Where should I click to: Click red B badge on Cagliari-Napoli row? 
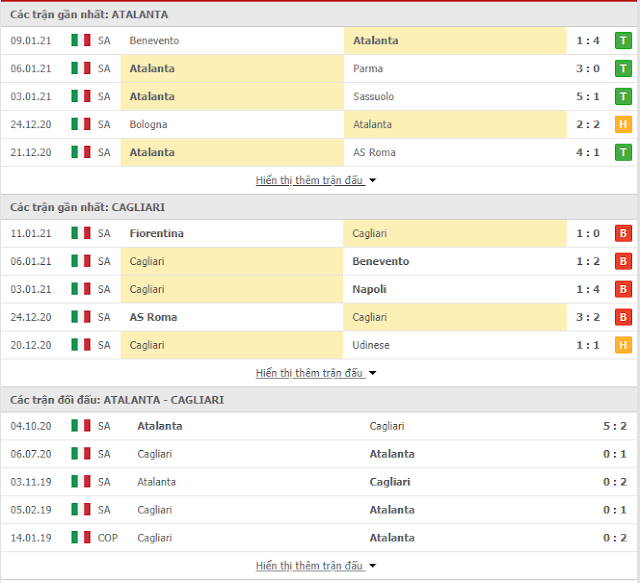(x=623, y=289)
